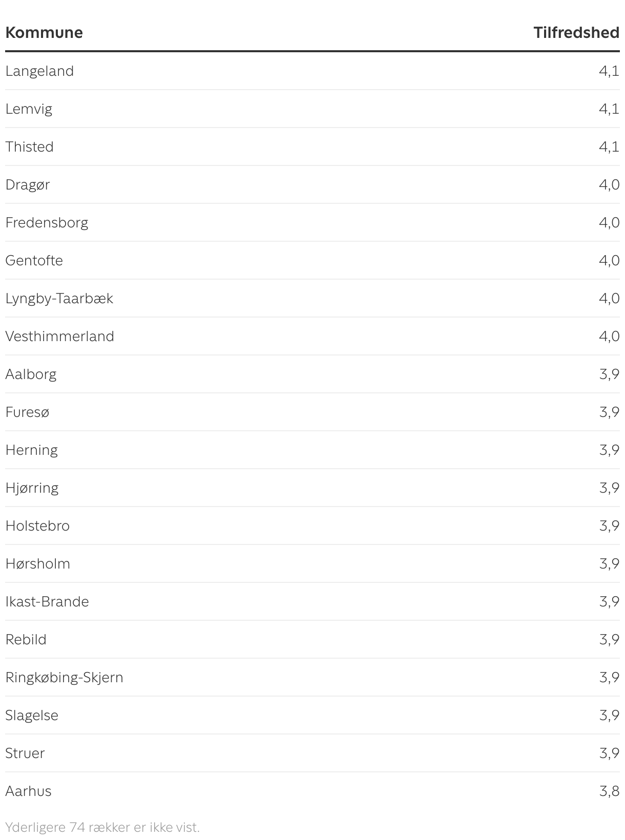
Task: Click the Fredensborg entry
Action: (x=47, y=222)
